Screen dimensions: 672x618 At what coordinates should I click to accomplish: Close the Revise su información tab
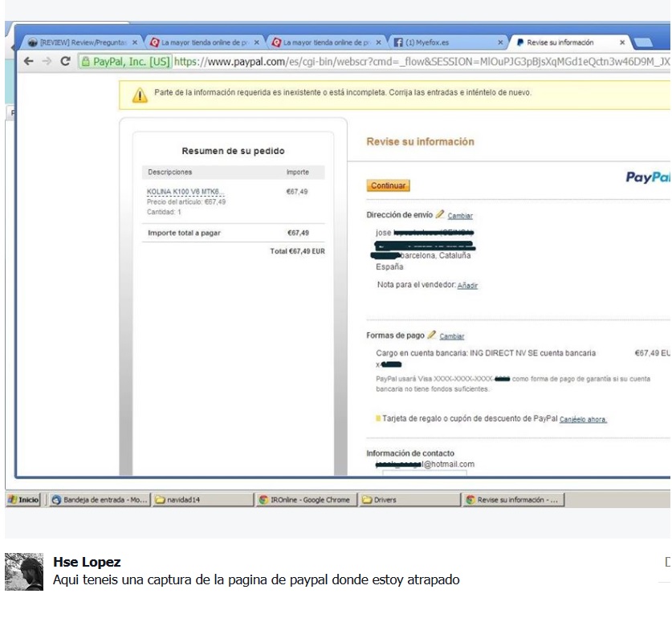click(x=622, y=43)
